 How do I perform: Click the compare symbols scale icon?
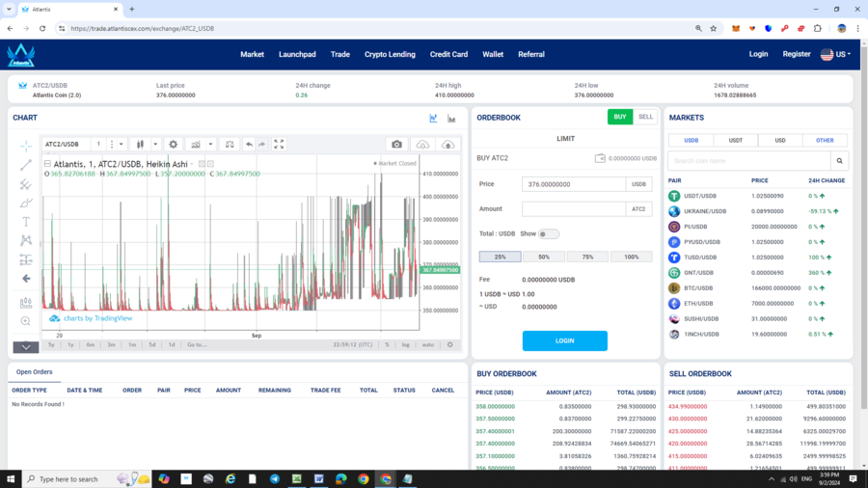point(230,145)
